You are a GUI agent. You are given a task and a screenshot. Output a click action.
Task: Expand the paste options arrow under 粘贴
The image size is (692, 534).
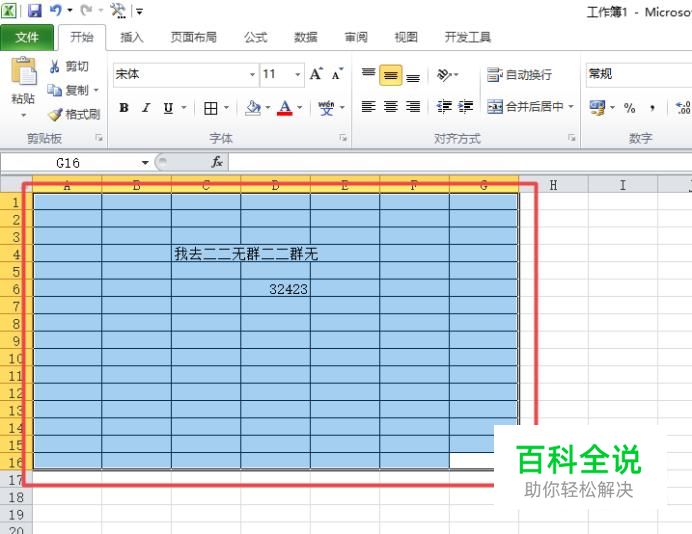click(x=23, y=115)
